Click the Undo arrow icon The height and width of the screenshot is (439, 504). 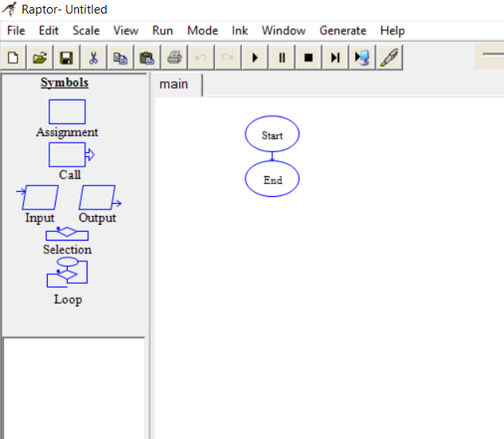(x=201, y=58)
